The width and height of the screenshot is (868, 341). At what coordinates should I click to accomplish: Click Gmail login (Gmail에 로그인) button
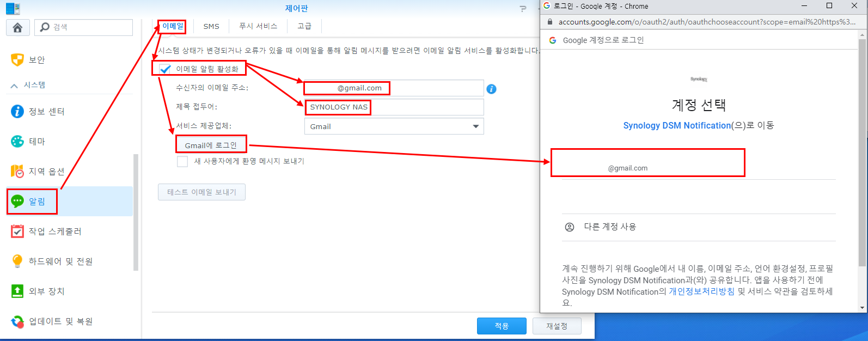click(x=211, y=145)
